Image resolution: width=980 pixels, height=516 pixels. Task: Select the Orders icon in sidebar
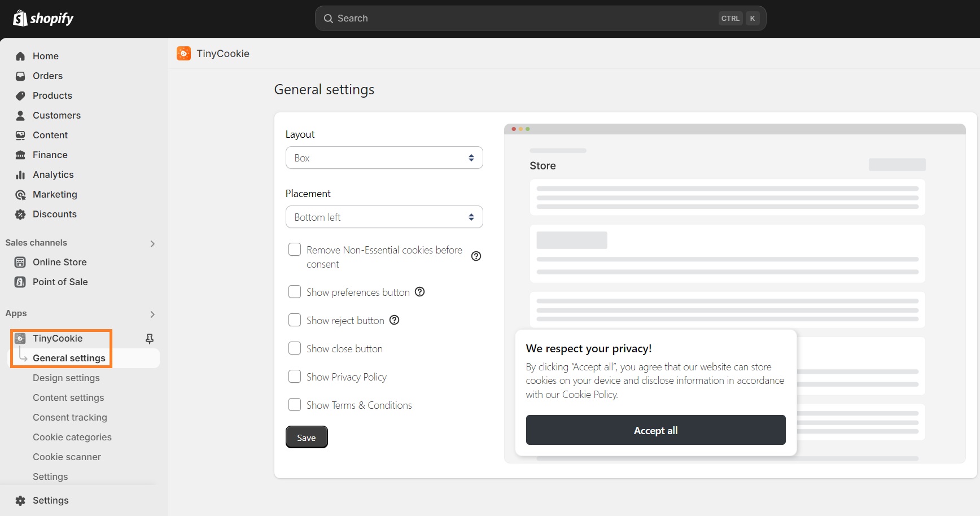click(x=20, y=76)
